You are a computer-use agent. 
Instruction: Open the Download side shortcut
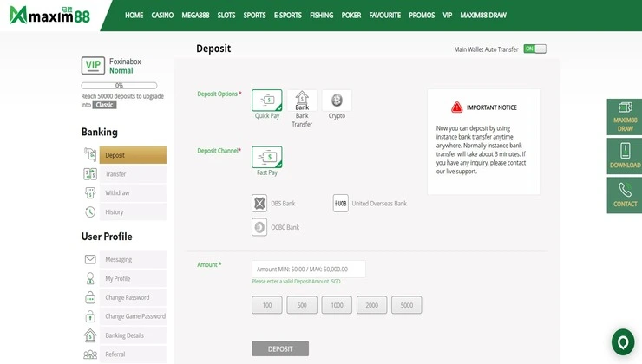pos(625,156)
